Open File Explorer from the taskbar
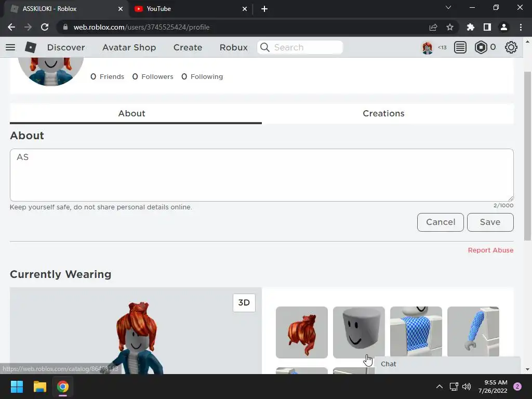Viewport: 532px width, 399px height. (39, 387)
